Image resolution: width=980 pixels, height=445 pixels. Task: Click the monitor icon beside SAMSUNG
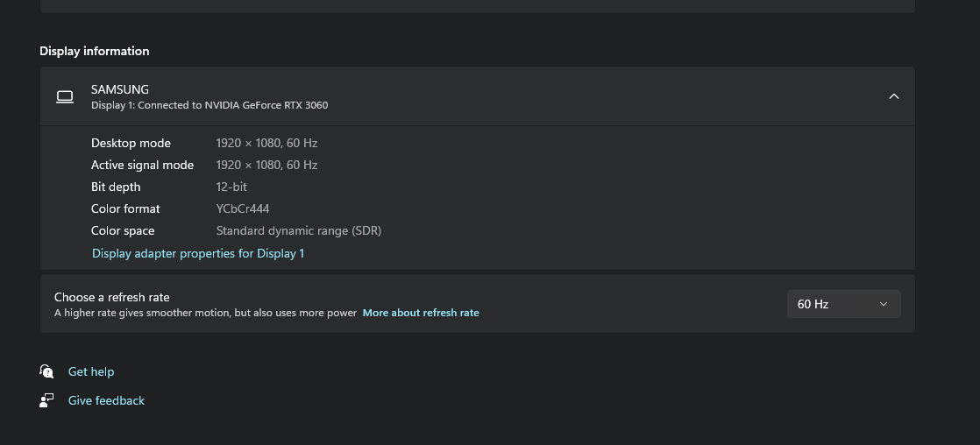click(x=65, y=96)
